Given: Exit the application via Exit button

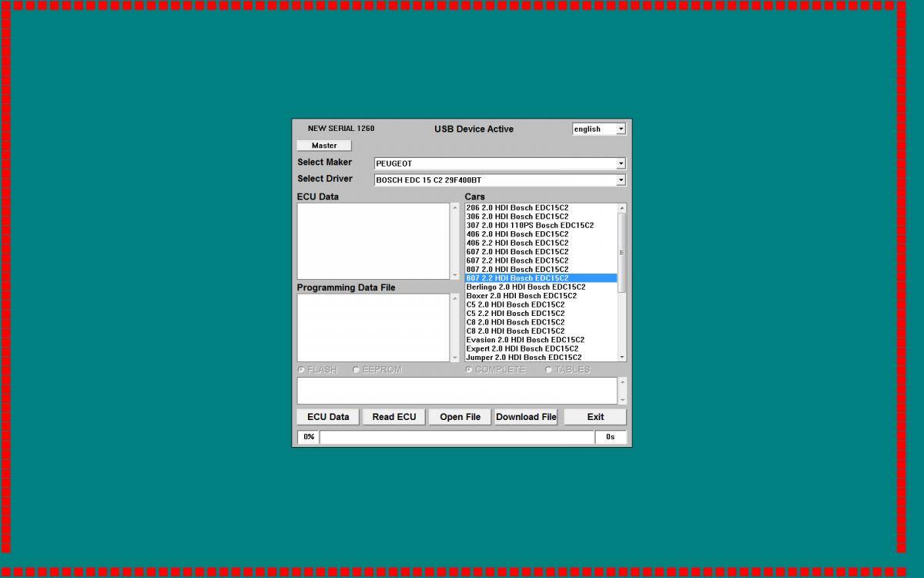Looking at the screenshot, I should 595,417.
